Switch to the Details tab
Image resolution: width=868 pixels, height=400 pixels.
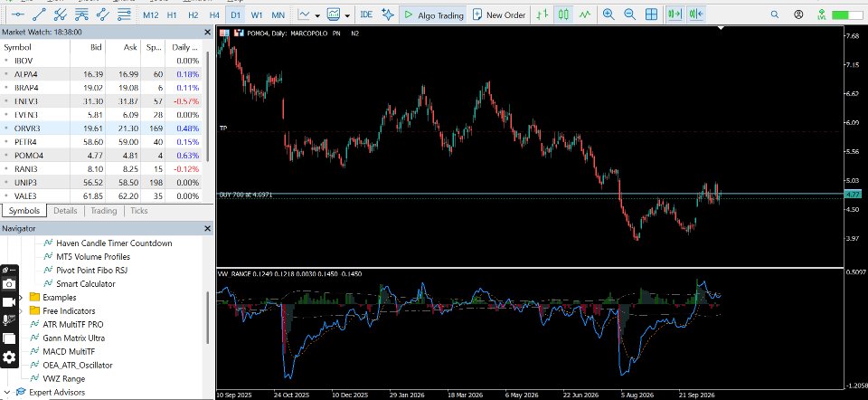coord(65,211)
